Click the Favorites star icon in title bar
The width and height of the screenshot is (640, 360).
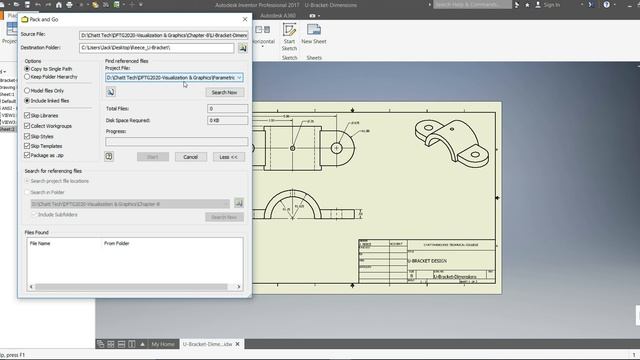527,5
